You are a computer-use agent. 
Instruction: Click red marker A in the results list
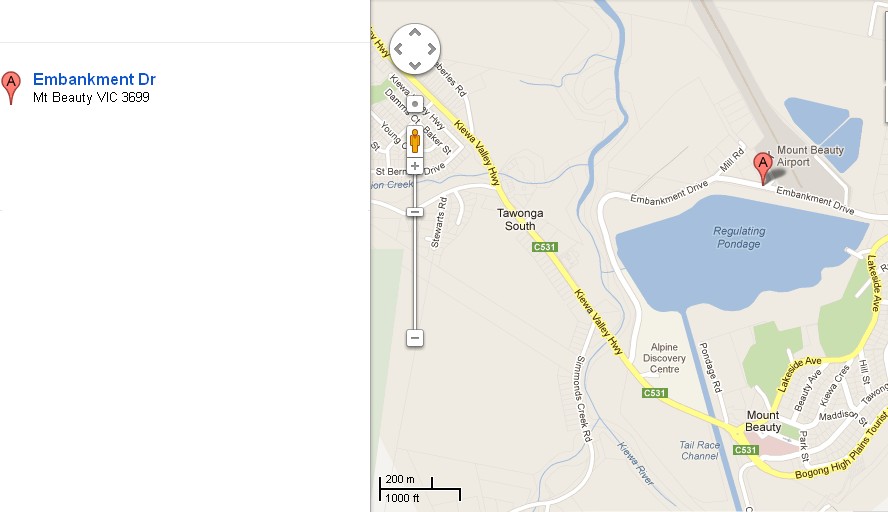pyautogui.click(x=11, y=88)
